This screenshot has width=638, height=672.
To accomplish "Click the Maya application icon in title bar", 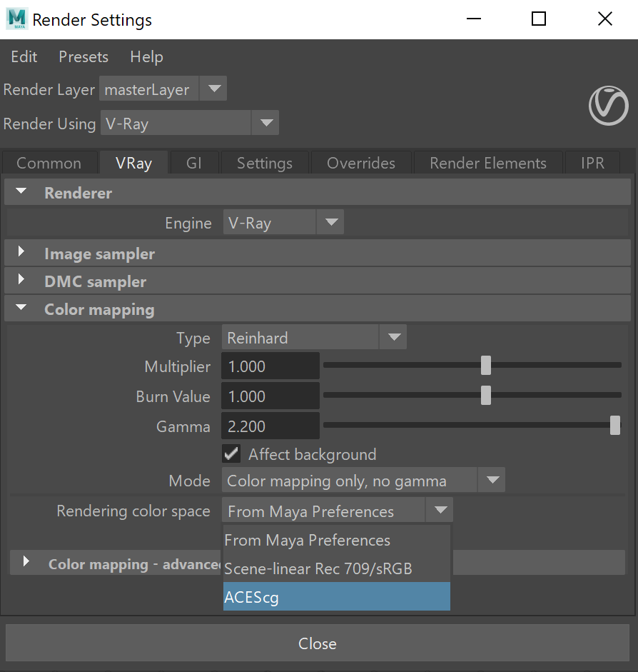I will 17,19.
